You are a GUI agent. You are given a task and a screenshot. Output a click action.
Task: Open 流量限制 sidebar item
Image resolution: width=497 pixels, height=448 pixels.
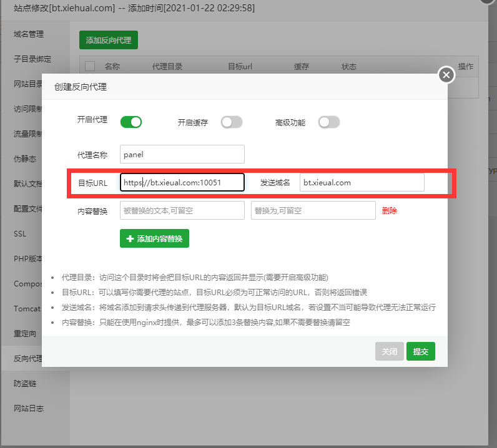28,134
